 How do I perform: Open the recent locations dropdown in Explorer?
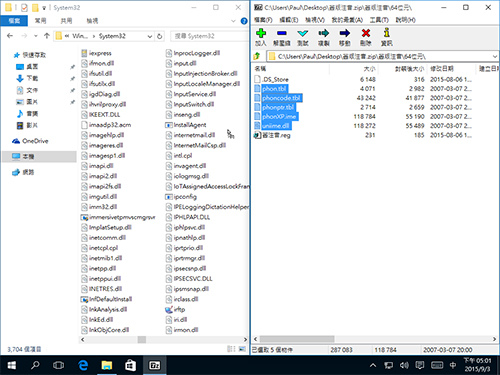tap(36, 36)
